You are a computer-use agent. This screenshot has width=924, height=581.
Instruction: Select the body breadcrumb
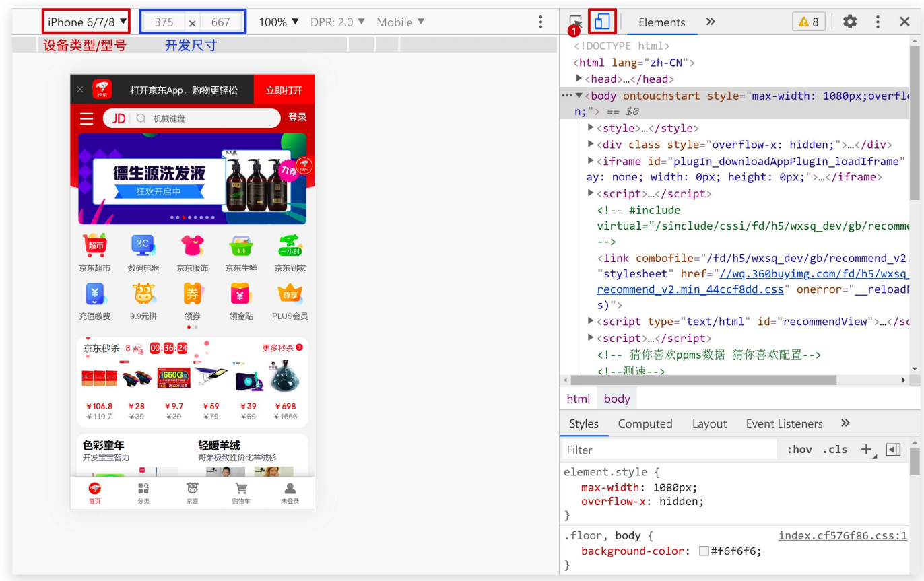617,399
